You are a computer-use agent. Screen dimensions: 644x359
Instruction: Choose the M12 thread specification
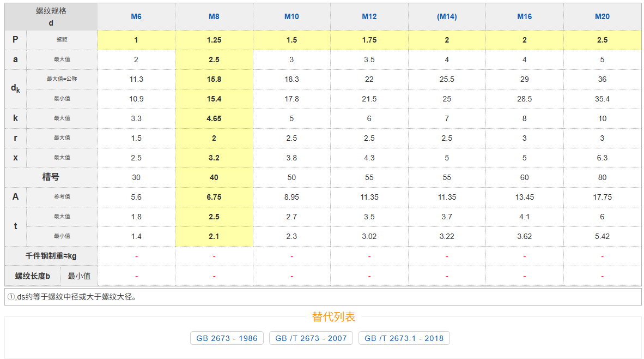pyautogui.click(x=369, y=17)
